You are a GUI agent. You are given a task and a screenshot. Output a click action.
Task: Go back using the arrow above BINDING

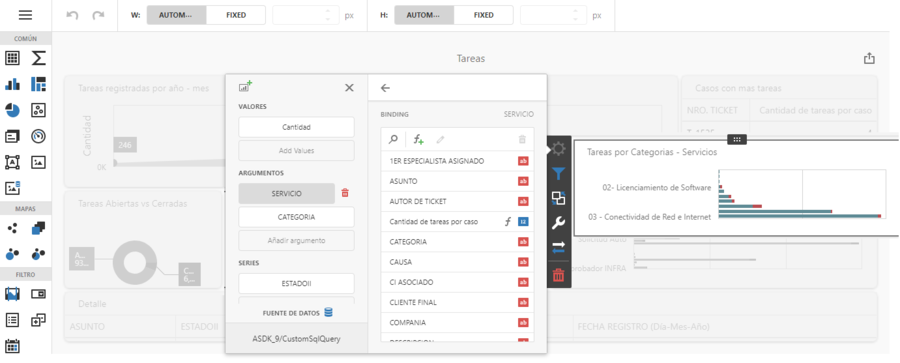pos(386,88)
